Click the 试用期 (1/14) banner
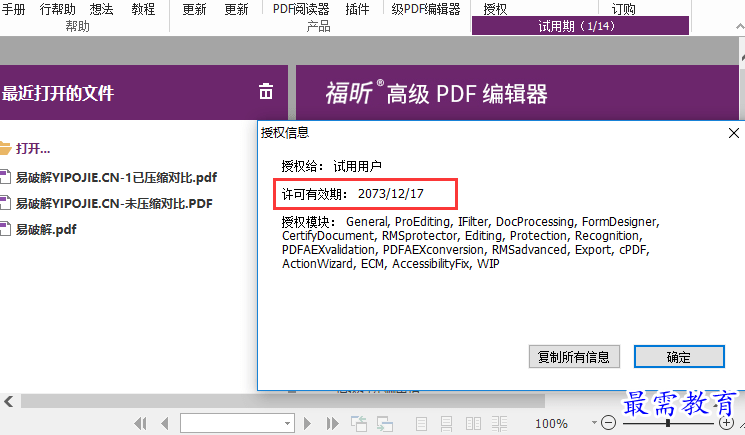This screenshot has width=745, height=435. tap(580, 26)
